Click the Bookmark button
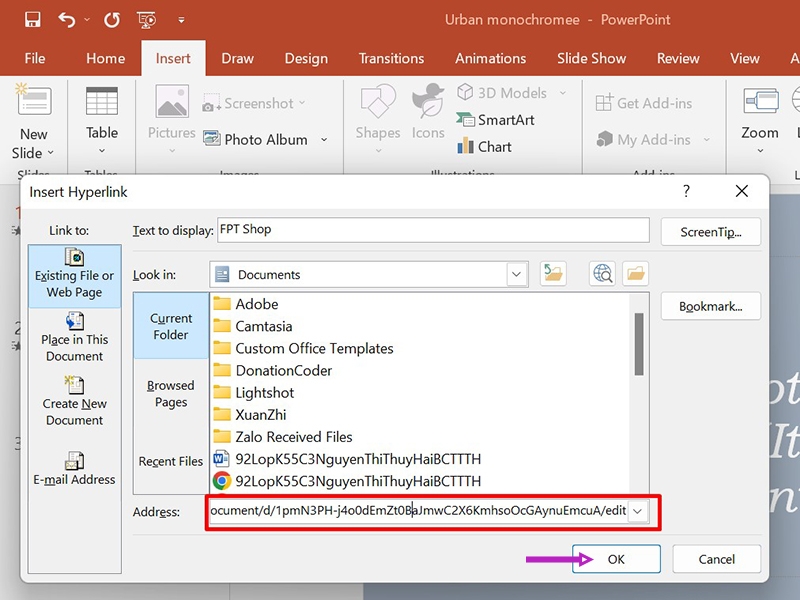 [711, 306]
